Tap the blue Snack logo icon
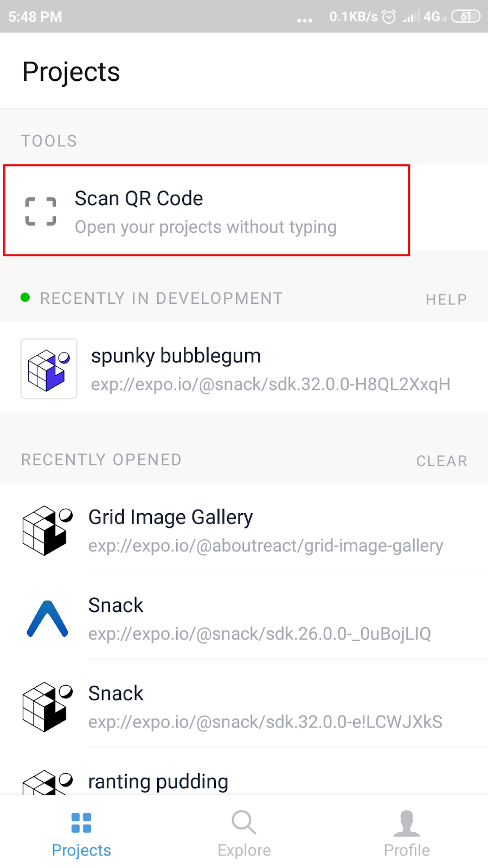The image size is (488, 868). point(47,618)
